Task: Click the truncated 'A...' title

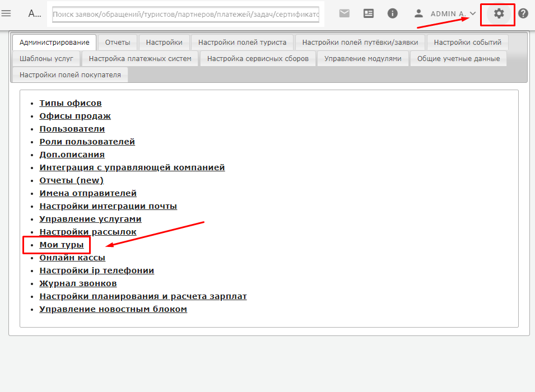Action: coord(35,13)
